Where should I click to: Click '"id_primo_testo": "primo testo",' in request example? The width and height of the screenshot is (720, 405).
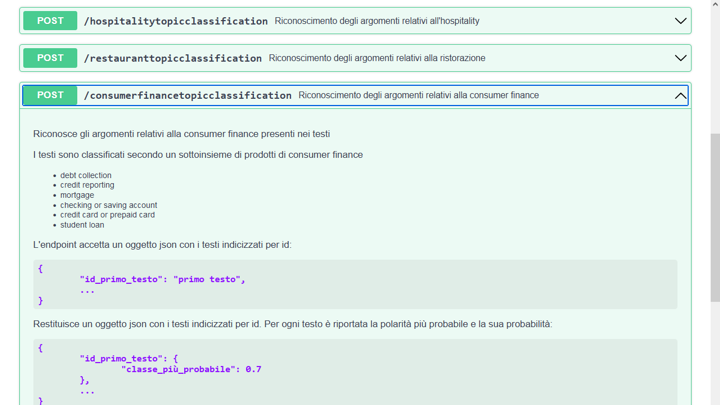tap(163, 279)
